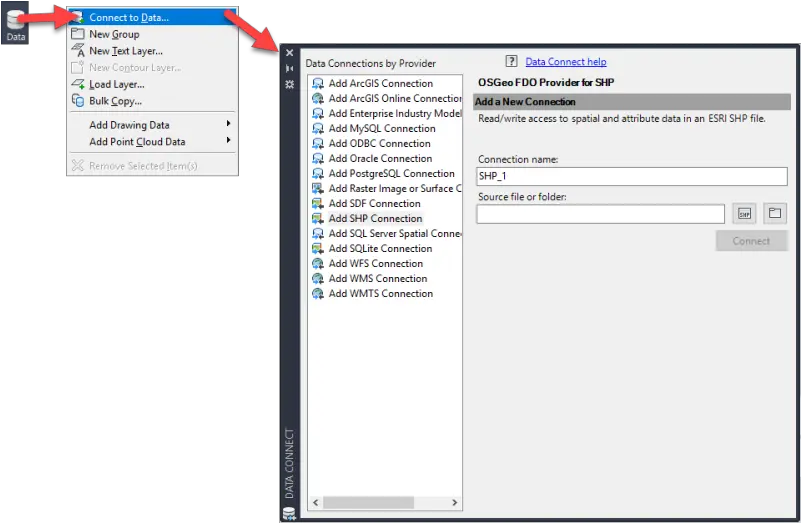Viewport: 801px width, 523px height.
Task: Expand Add Point Cloud Data submenu arrow
Action: point(228,140)
